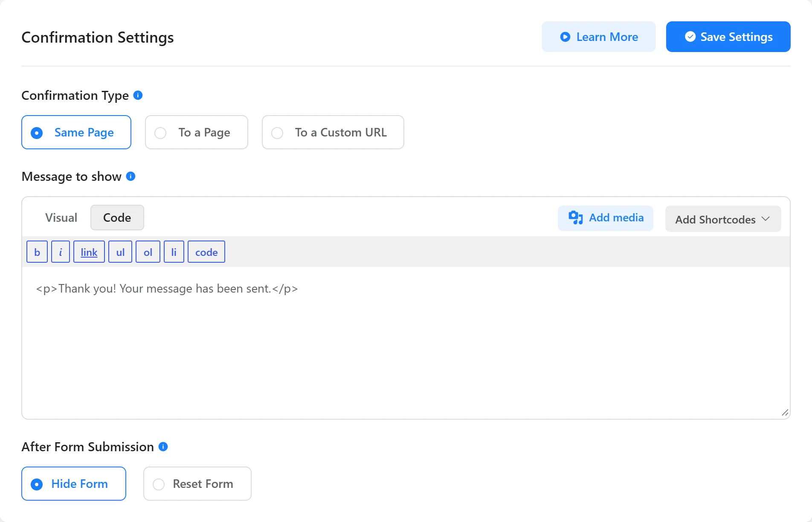Click the Save Settings button
This screenshot has height=522, width=812.
tap(728, 37)
